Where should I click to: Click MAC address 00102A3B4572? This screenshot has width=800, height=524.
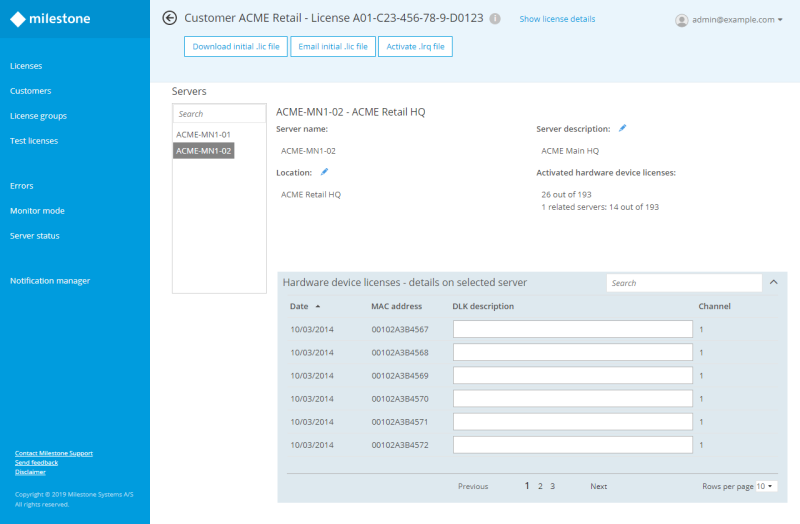[x=400, y=445]
